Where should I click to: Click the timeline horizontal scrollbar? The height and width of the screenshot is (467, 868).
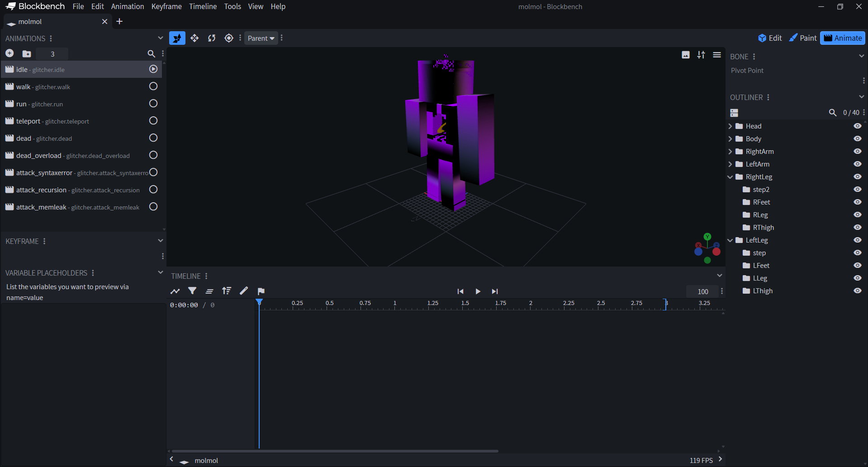tap(335, 451)
